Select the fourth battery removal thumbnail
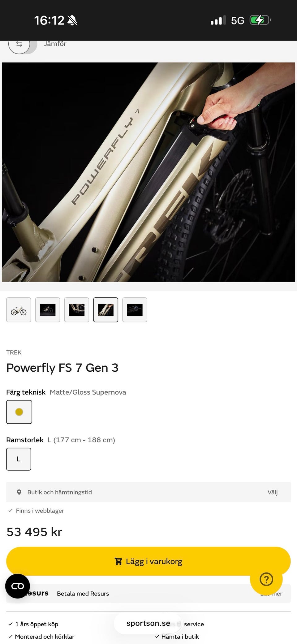Screen dimensions: 297x644 [106, 310]
